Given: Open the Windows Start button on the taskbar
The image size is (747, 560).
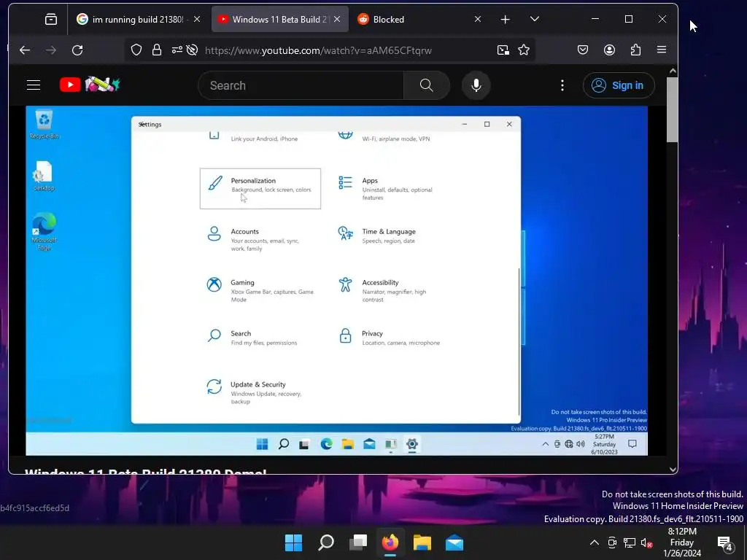Looking at the screenshot, I should coord(293,542).
